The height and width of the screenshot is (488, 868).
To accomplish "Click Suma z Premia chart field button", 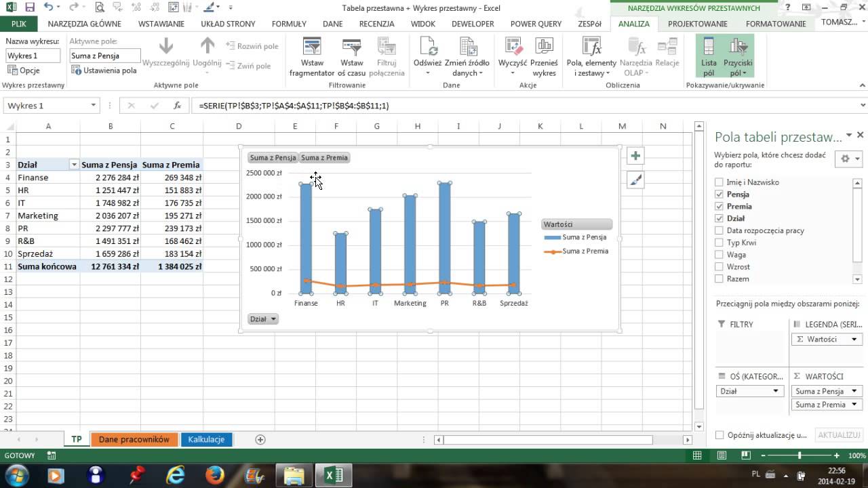I will click(x=324, y=157).
